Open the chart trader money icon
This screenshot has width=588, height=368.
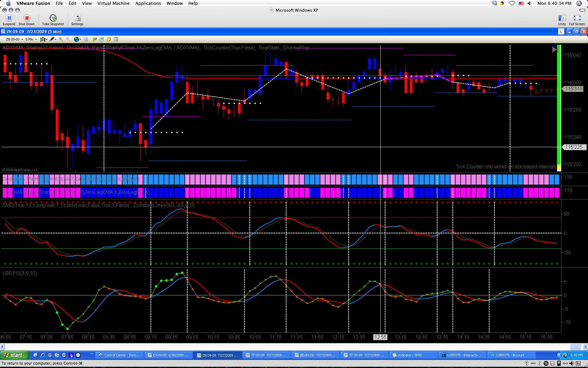[x=95, y=39]
